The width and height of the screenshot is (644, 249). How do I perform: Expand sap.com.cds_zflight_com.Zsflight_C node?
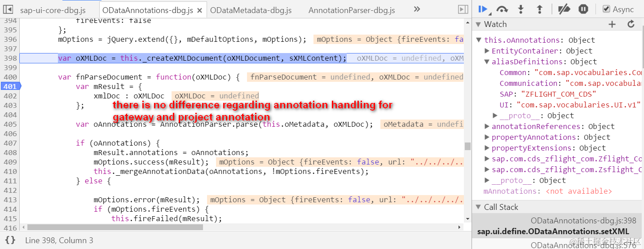(x=487, y=169)
